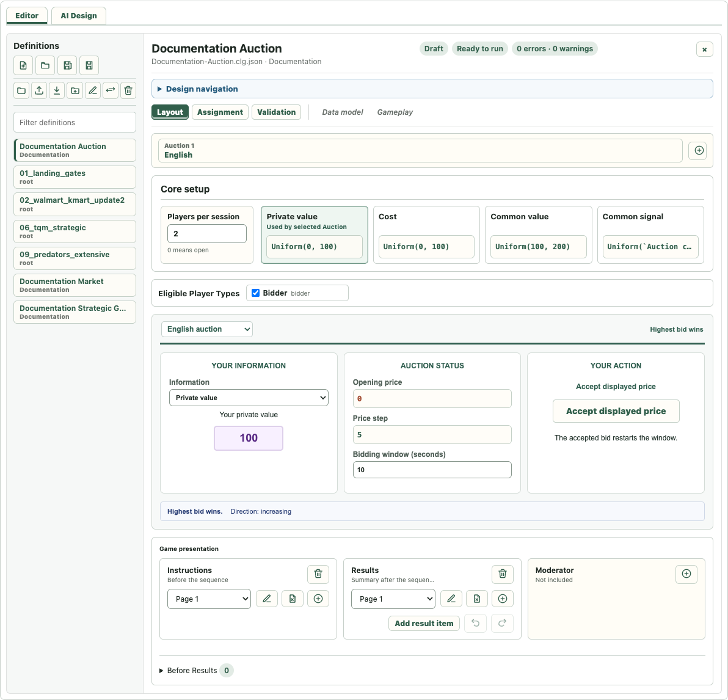Close the Documentation Auction editor panel
This screenshot has width=728, height=700.
(x=704, y=49)
